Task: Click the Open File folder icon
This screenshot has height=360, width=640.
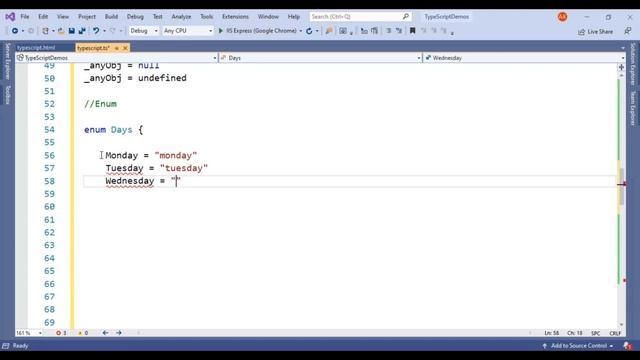Action: click(61, 31)
